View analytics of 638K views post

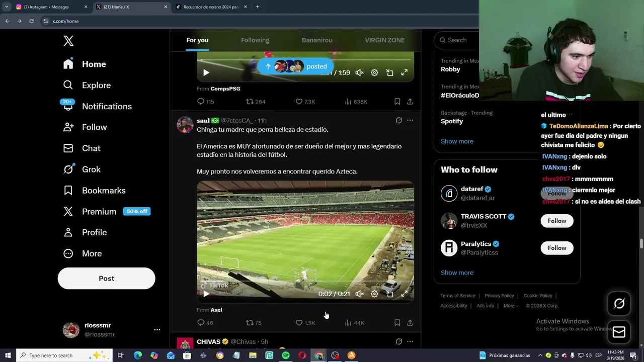coord(356,102)
